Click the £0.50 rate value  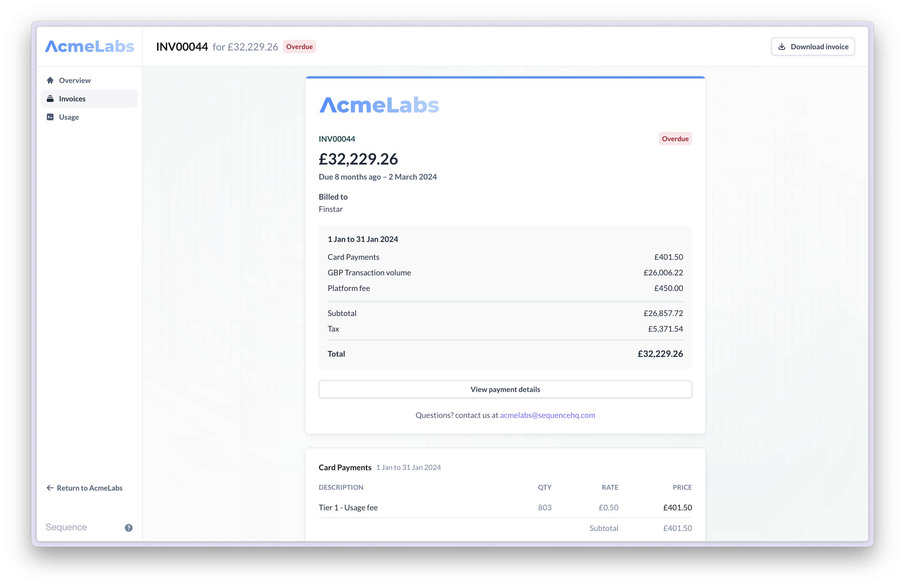click(x=609, y=508)
